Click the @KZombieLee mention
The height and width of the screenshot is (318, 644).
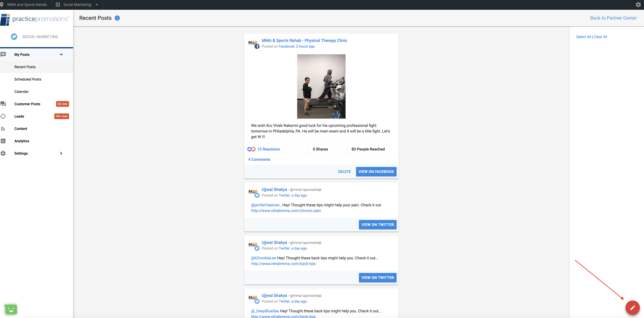(264, 258)
